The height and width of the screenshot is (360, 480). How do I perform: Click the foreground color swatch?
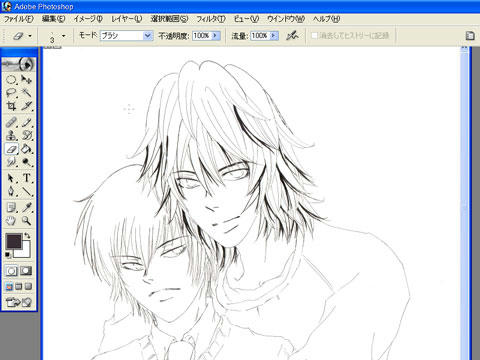[14, 241]
